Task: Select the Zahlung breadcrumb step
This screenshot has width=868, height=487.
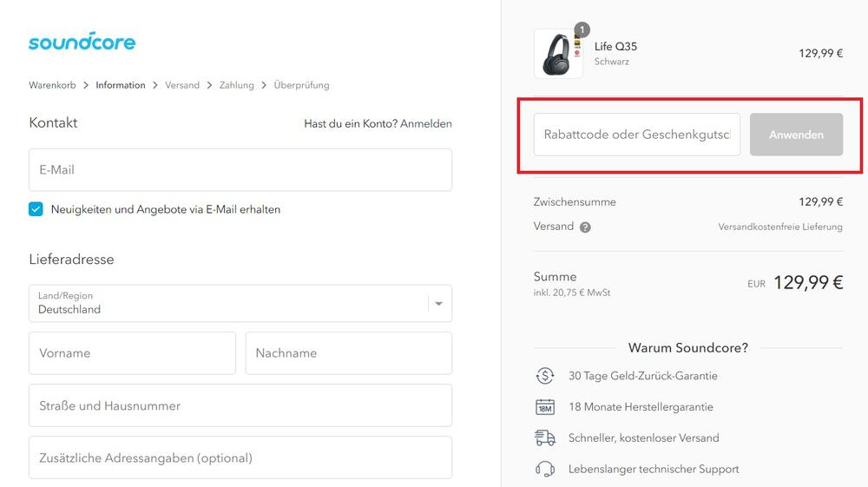Action: [236, 85]
